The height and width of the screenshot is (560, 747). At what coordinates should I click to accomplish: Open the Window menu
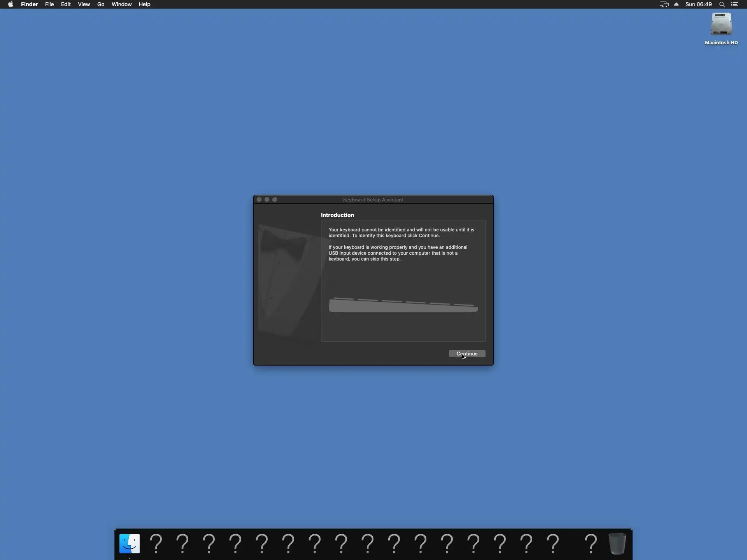coord(121,4)
